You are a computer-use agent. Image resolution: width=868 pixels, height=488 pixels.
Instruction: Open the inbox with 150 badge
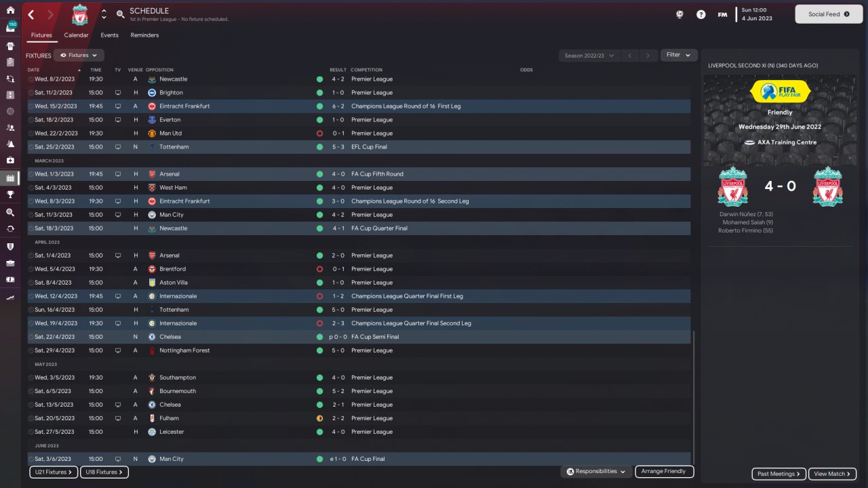[x=10, y=27]
